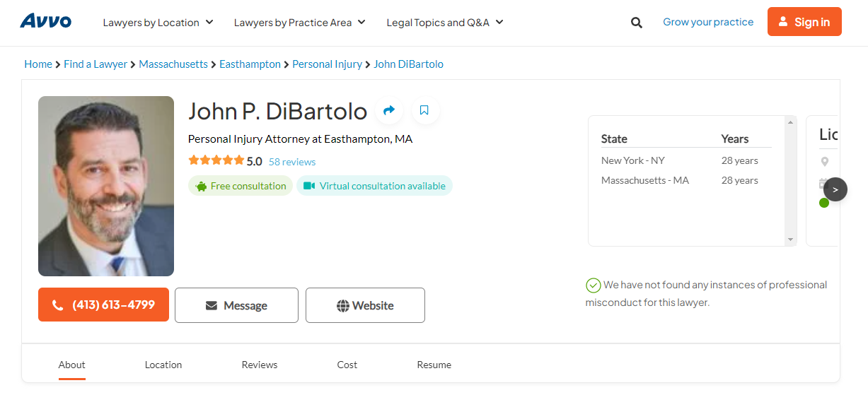The height and width of the screenshot is (395, 868).
Task: Click the next arrow on license carousel
Action: pyautogui.click(x=835, y=189)
